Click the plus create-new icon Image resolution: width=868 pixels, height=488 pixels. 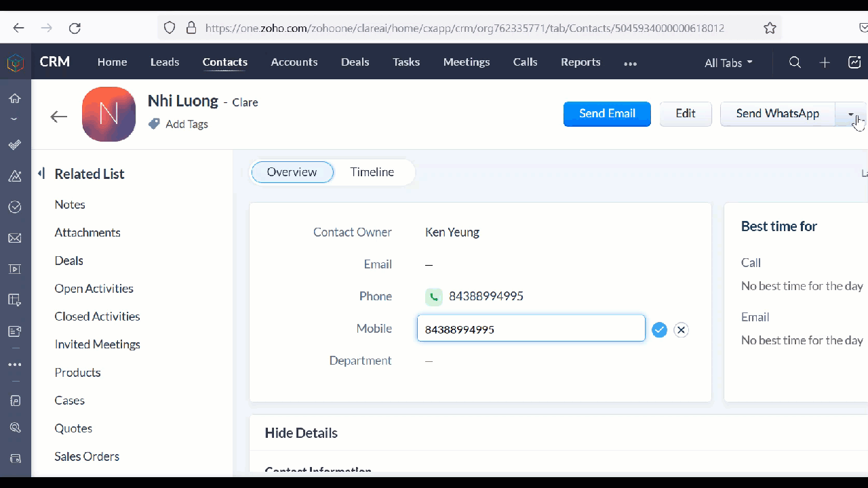pos(825,62)
